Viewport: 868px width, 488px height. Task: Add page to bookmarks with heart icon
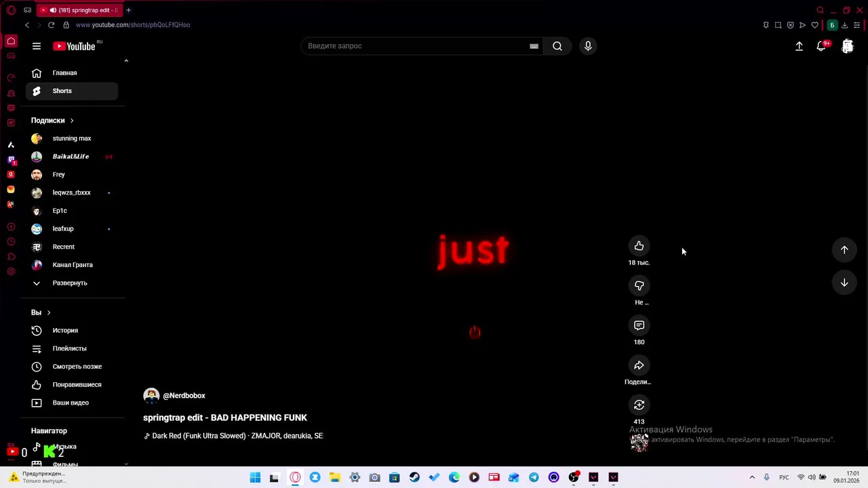pos(814,25)
